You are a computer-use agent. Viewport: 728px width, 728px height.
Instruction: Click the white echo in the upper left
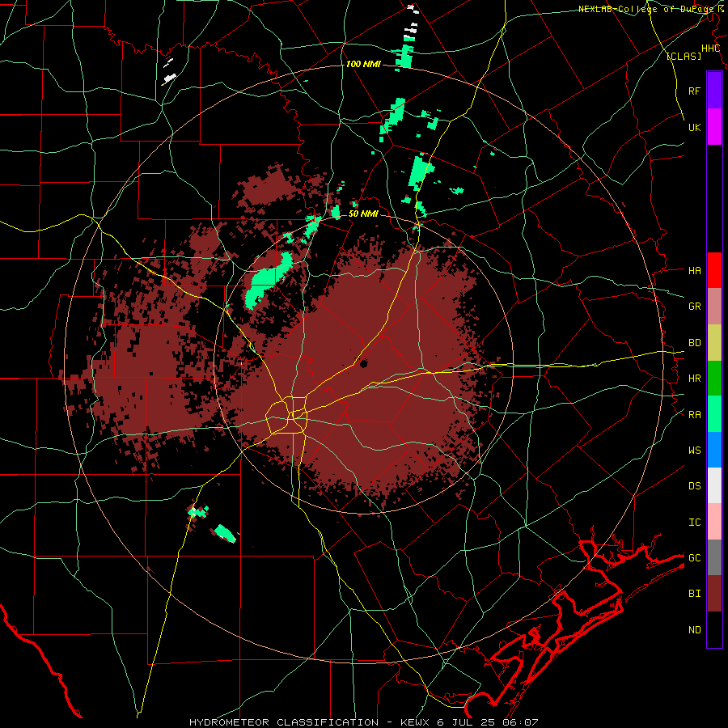[x=169, y=73]
